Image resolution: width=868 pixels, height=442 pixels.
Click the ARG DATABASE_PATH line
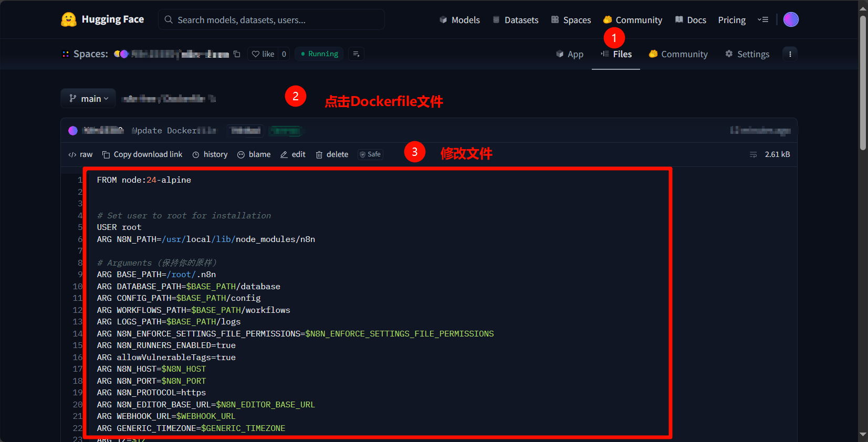[x=189, y=287]
